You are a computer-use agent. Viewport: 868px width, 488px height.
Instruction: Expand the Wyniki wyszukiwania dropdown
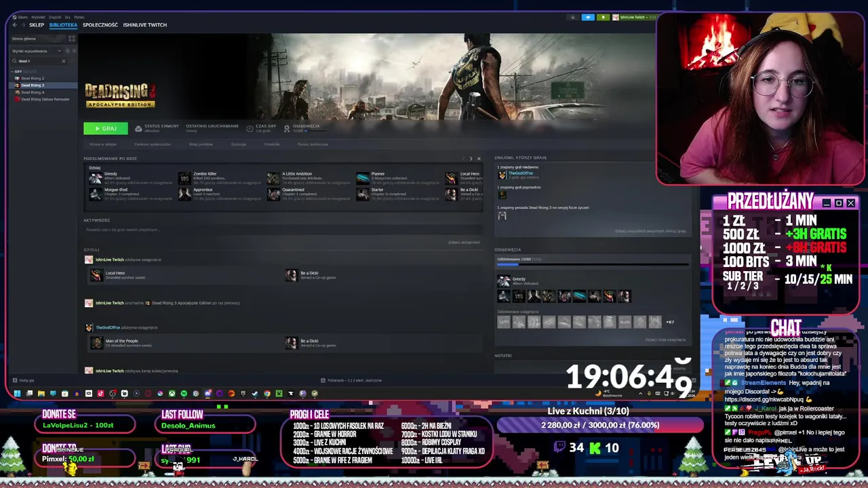click(x=59, y=51)
